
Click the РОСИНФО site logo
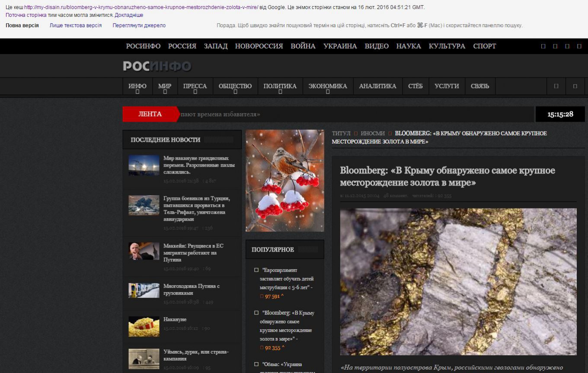click(x=157, y=66)
